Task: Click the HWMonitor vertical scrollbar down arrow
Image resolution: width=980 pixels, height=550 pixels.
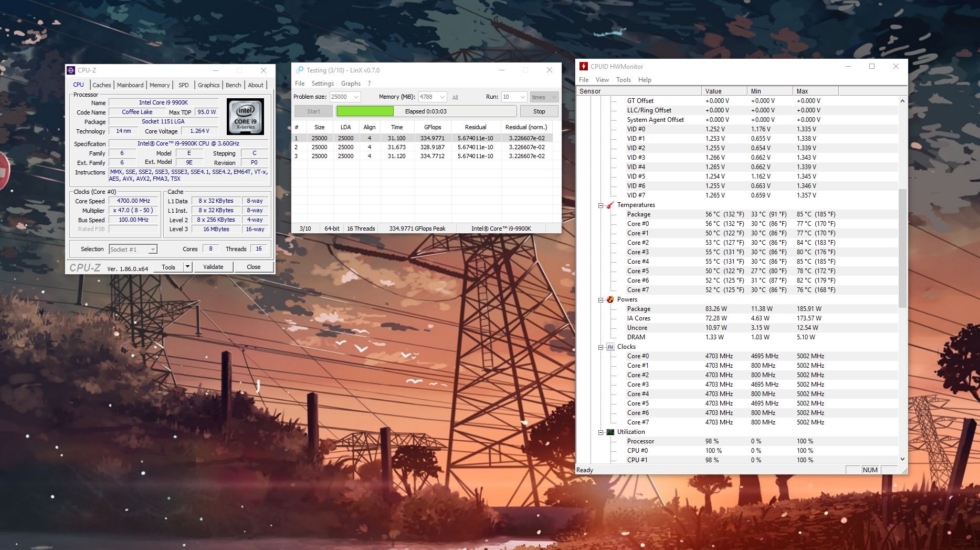Action: coord(902,459)
